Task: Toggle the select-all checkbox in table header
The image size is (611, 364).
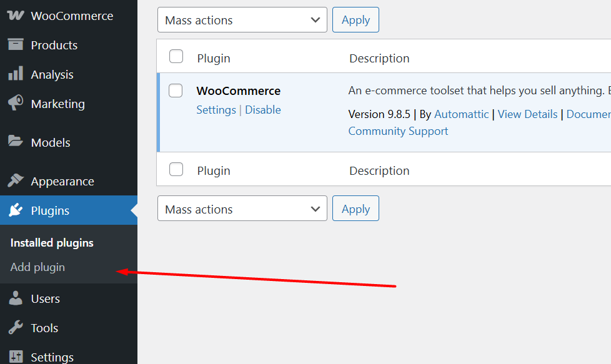Action: 176,57
